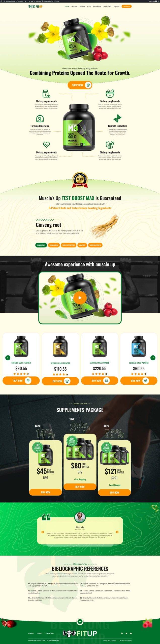160x644 pixels.
Task: Open Testimonial in the navigation menu
Action: tap(107, 6)
